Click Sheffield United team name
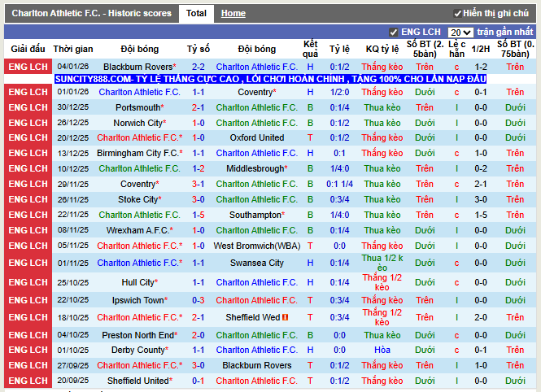The image size is (541, 392). (140, 381)
